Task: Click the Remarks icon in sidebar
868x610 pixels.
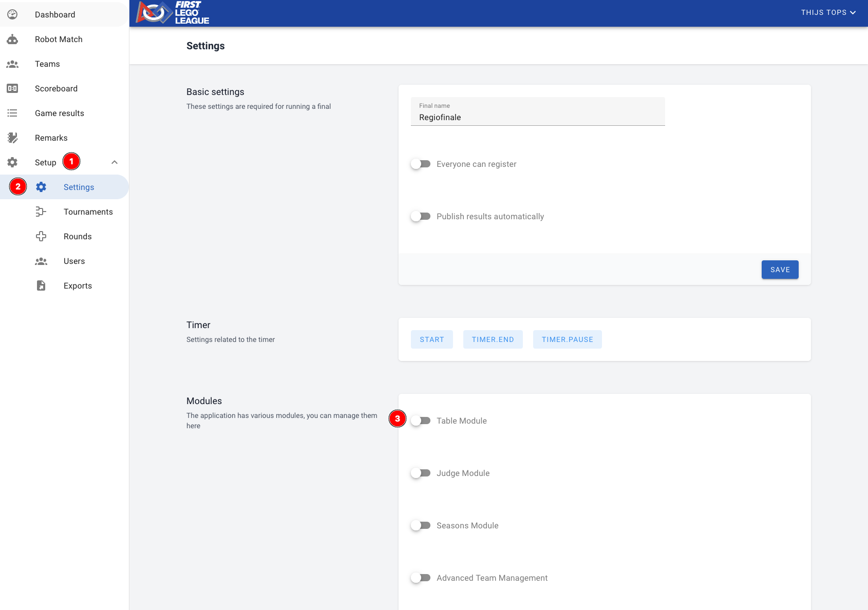Action: point(12,138)
